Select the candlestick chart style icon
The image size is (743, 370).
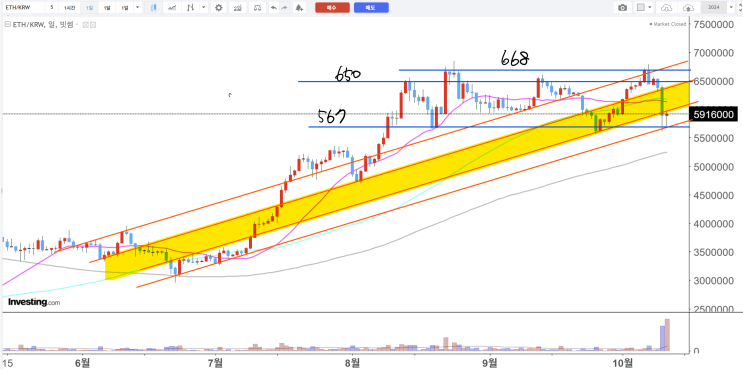(154, 8)
